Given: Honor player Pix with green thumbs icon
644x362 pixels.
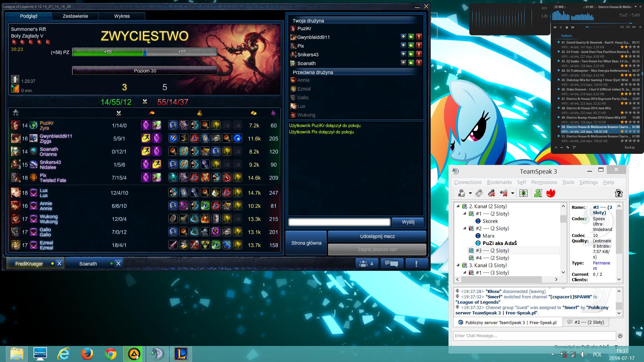Looking at the screenshot, I should point(411,45).
